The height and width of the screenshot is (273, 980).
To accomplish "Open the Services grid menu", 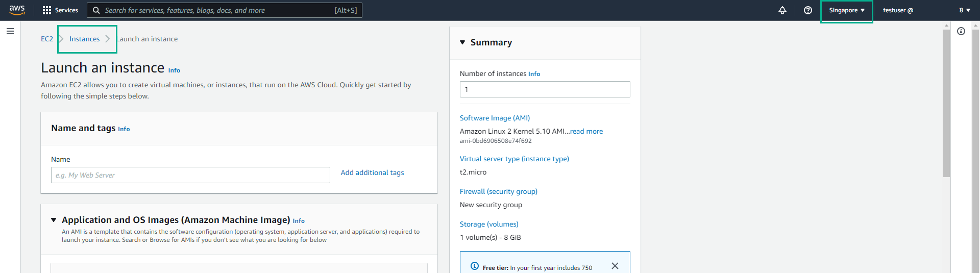I will [x=47, y=10].
